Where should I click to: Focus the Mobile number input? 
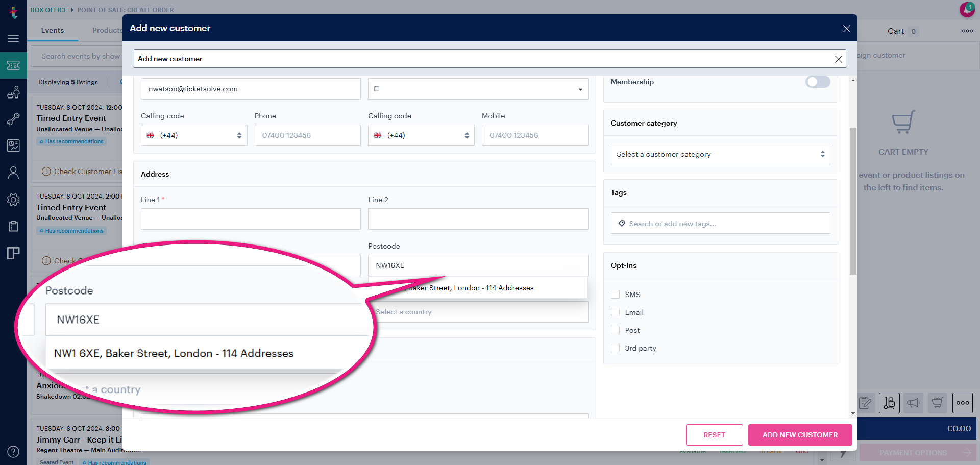click(535, 135)
